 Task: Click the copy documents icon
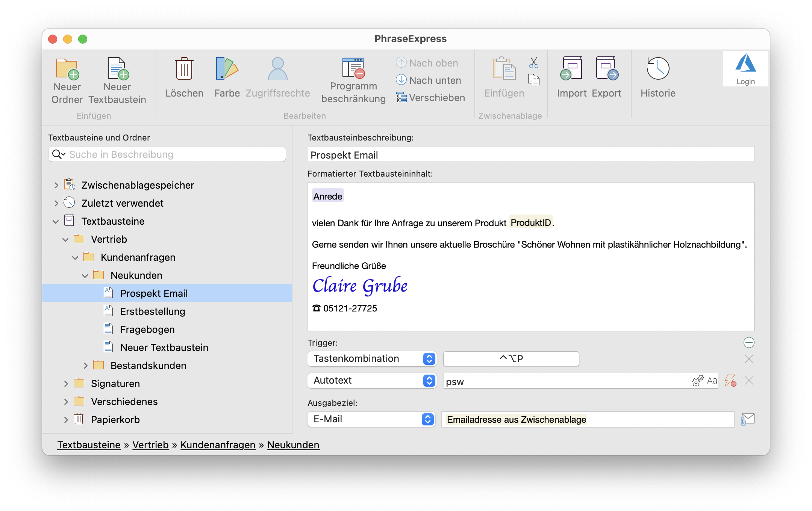pos(534,80)
